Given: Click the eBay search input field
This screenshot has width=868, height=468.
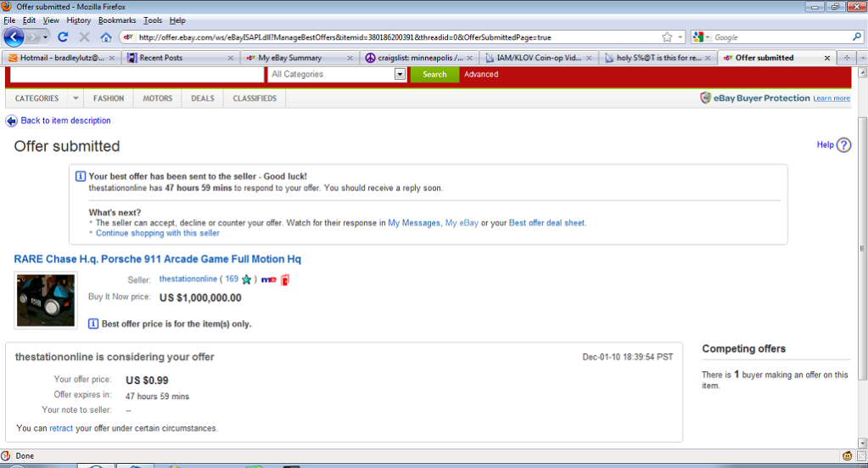Looking at the screenshot, I should (x=137, y=75).
